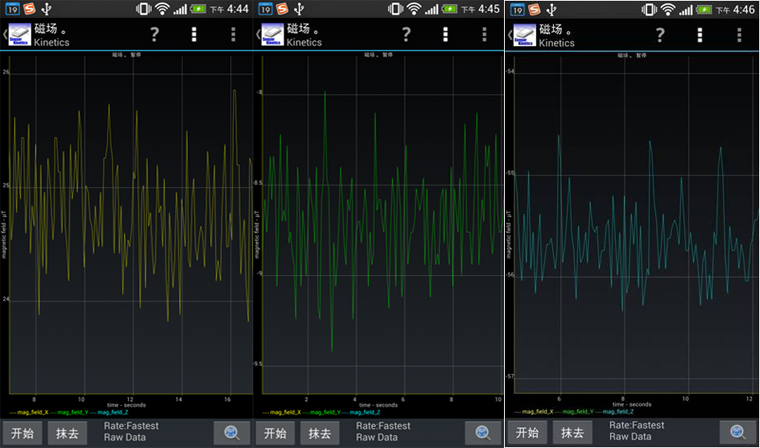The width and height of the screenshot is (760, 448).
Task: Tap the vibrate mode icon on 4:44 screen
Action: pyautogui.click(x=143, y=9)
